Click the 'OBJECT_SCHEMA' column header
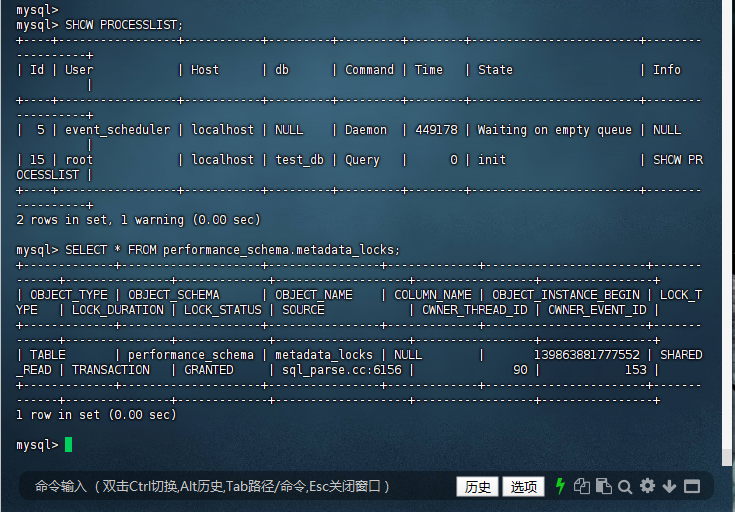 (x=173, y=295)
